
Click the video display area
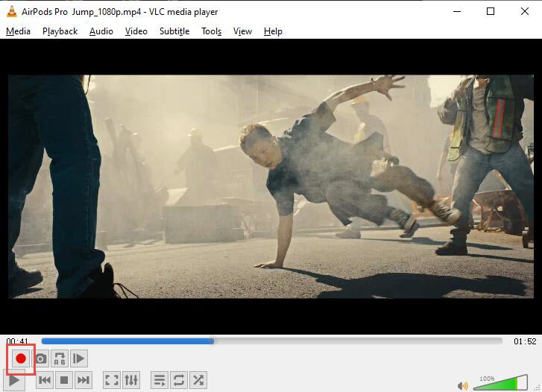pyautogui.click(x=271, y=186)
